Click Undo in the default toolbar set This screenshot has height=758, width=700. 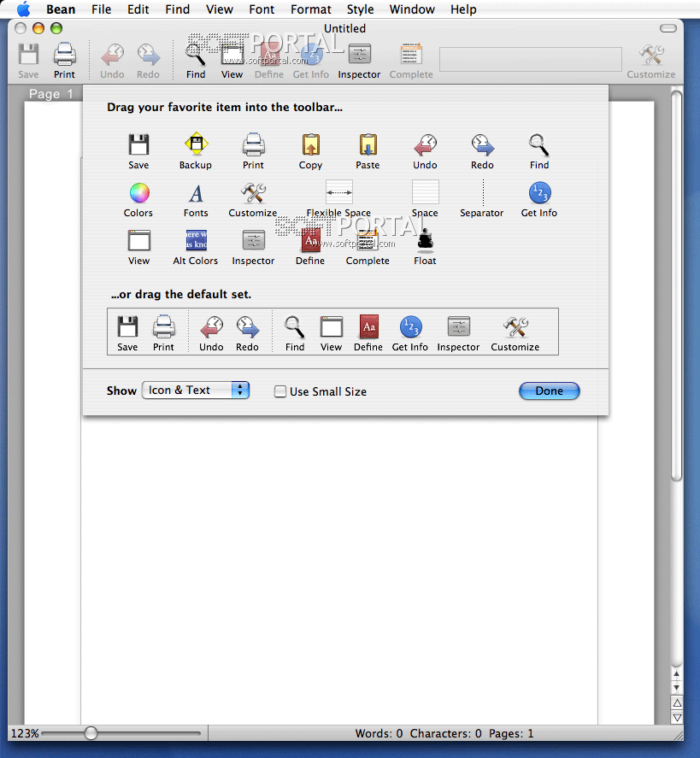[x=211, y=332]
